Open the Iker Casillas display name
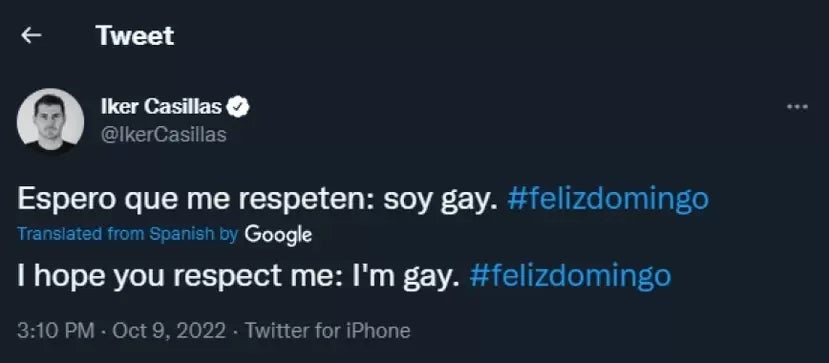 161,107
